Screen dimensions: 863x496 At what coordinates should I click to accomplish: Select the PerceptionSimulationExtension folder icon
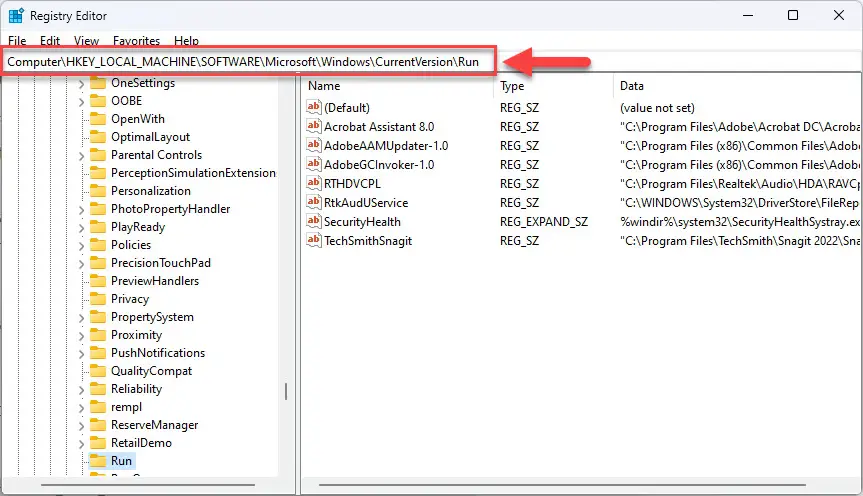pyautogui.click(x=98, y=173)
